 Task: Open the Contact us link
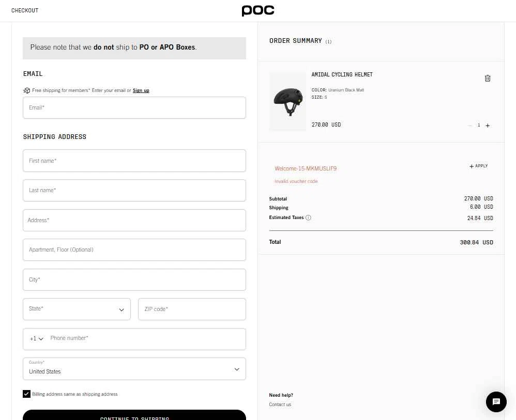pyautogui.click(x=280, y=405)
